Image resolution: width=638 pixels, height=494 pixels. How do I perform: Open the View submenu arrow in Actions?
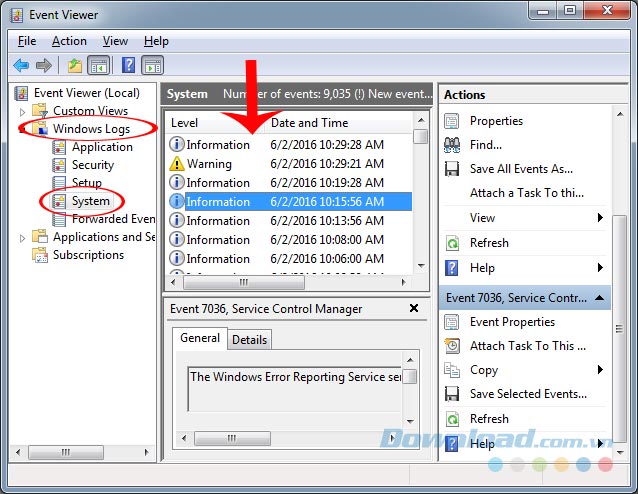click(x=600, y=217)
